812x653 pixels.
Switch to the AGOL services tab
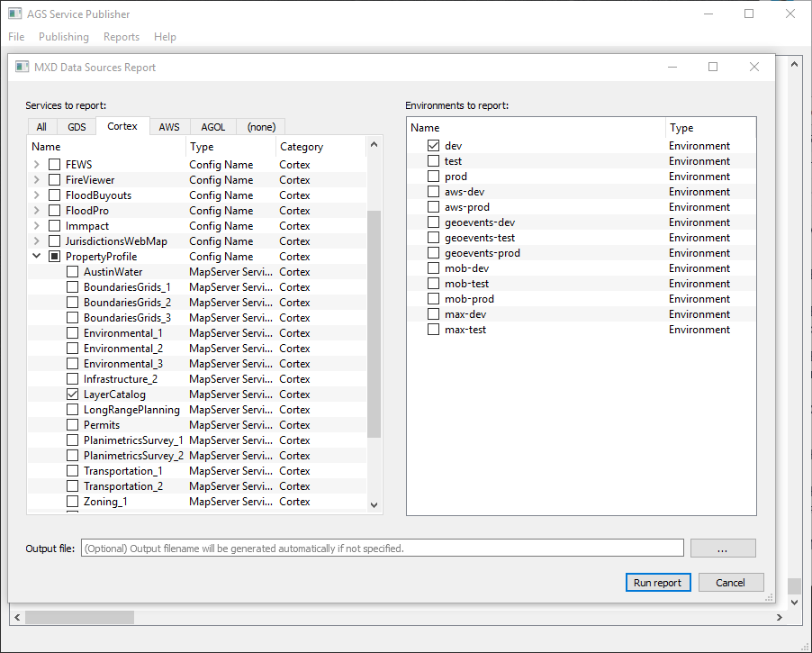pyautogui.click(x=212, y=126)
